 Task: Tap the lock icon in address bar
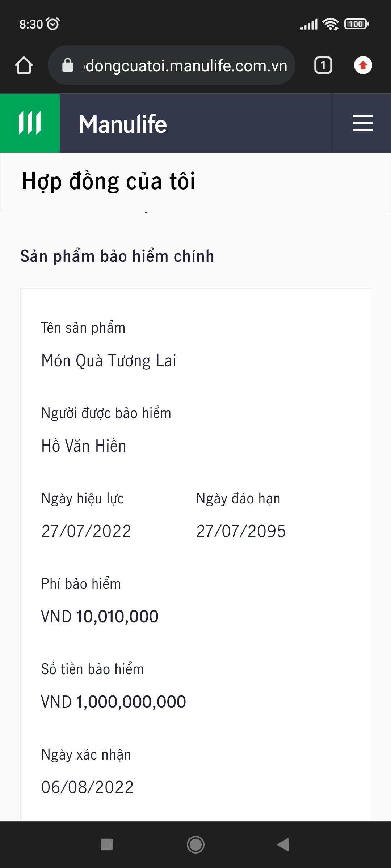[68, 65]
